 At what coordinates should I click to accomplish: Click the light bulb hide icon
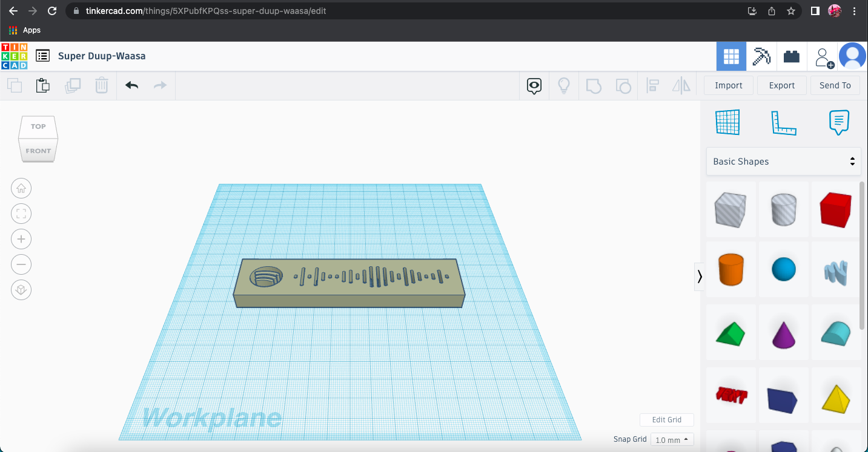564,86
